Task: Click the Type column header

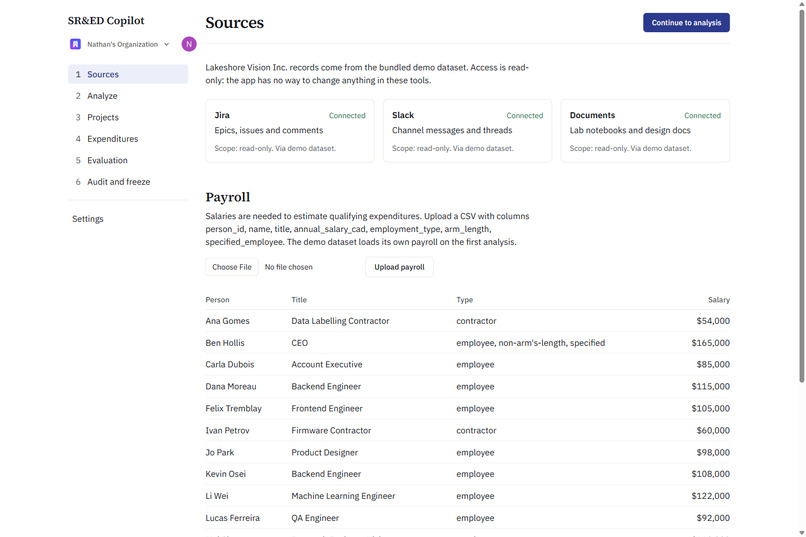Action: pyautogui.click(x=465, y=300)
